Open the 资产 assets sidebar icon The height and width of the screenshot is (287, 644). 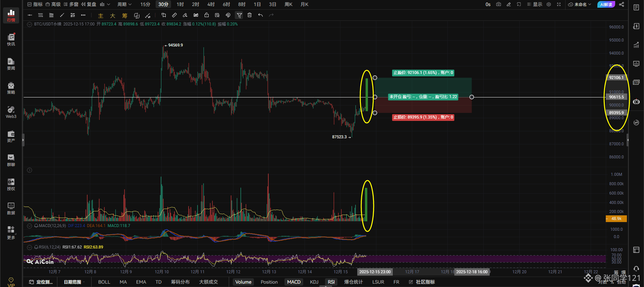[x=11, y=136]
